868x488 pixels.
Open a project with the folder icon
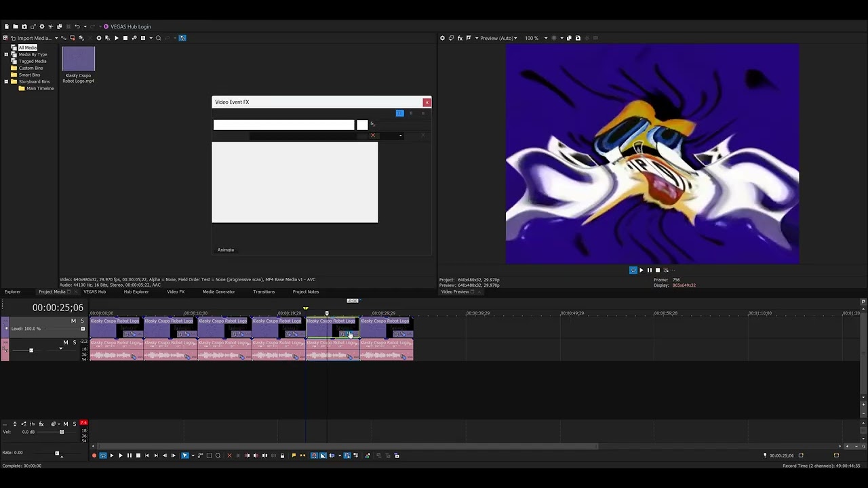click(16, 26)
